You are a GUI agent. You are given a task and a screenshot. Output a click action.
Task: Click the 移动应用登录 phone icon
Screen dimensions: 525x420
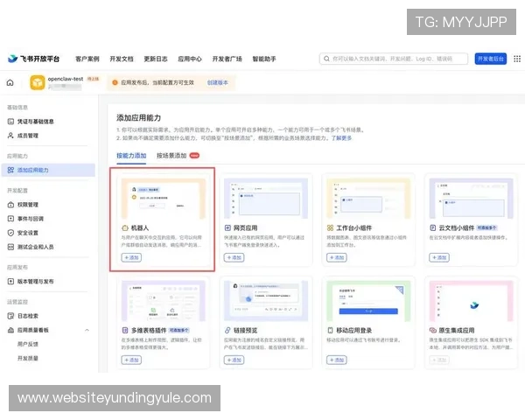coord(330,331)
